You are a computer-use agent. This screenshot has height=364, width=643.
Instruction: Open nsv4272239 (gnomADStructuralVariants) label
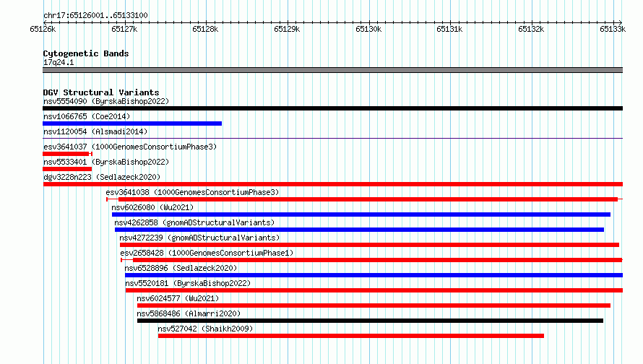point(199,238)
